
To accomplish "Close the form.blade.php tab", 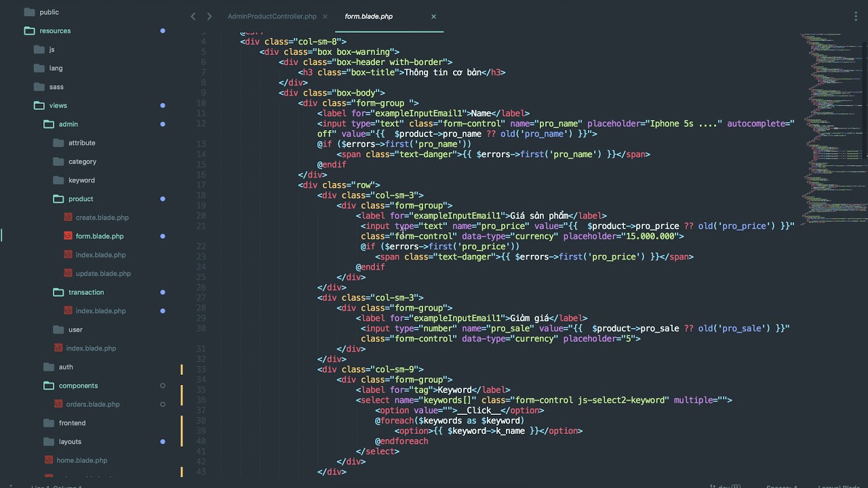I will pos(433,16).
